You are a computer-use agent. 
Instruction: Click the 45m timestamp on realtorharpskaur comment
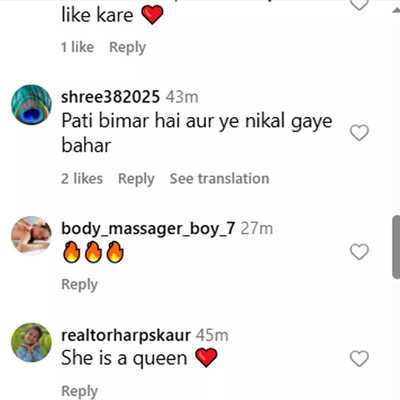[x=212, y=335]
